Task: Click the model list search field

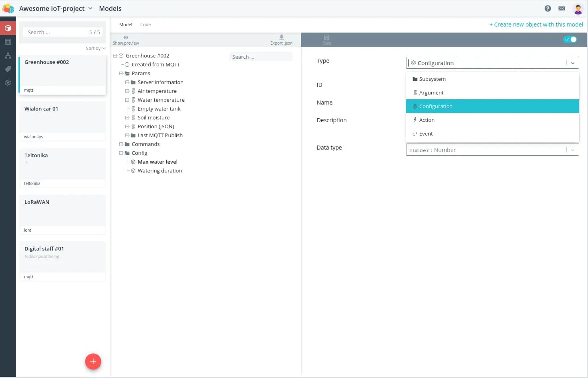Action: point(56,32)
